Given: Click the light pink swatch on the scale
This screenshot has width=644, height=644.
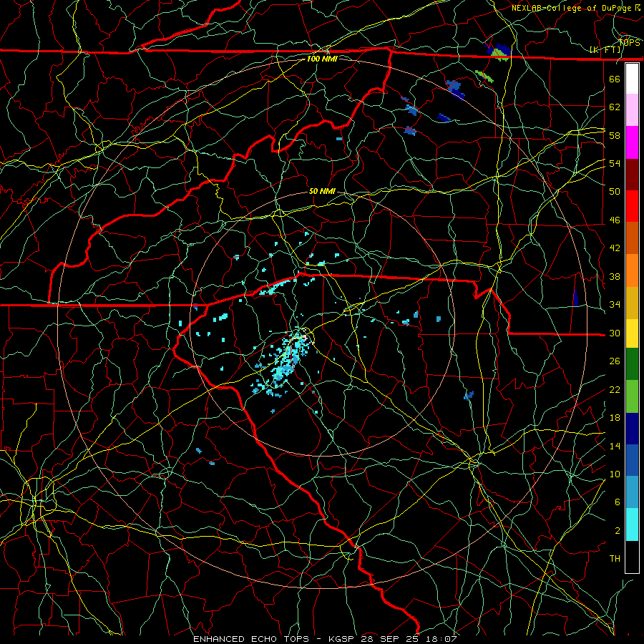Looking at the screenshot, I should pos(632,110).
